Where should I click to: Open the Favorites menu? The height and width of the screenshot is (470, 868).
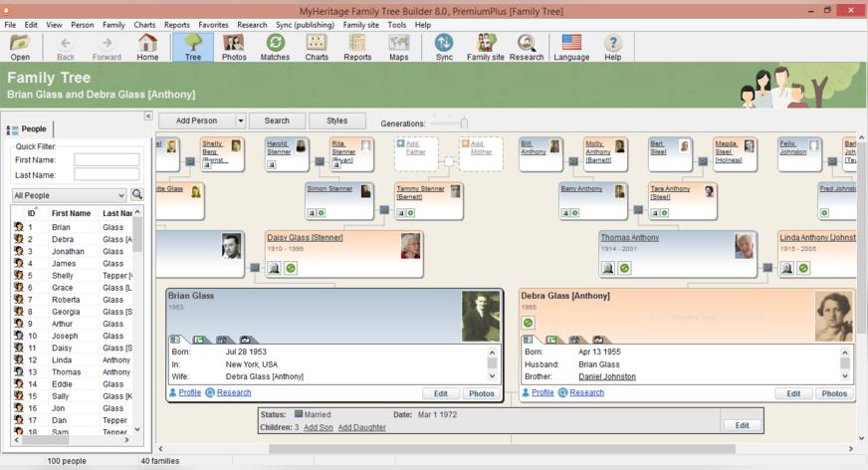coord(213,25)
